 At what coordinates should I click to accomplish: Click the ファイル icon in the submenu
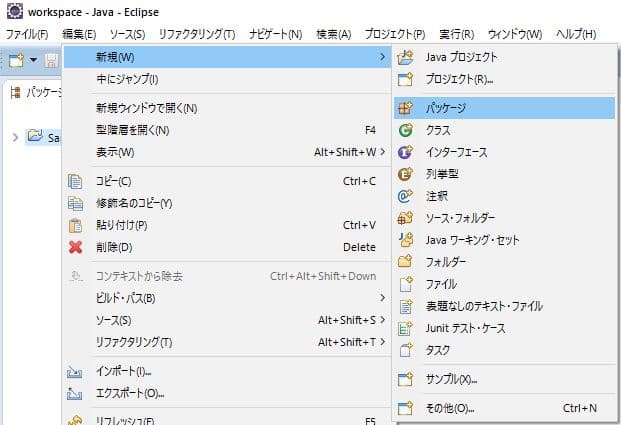(405, 284)
